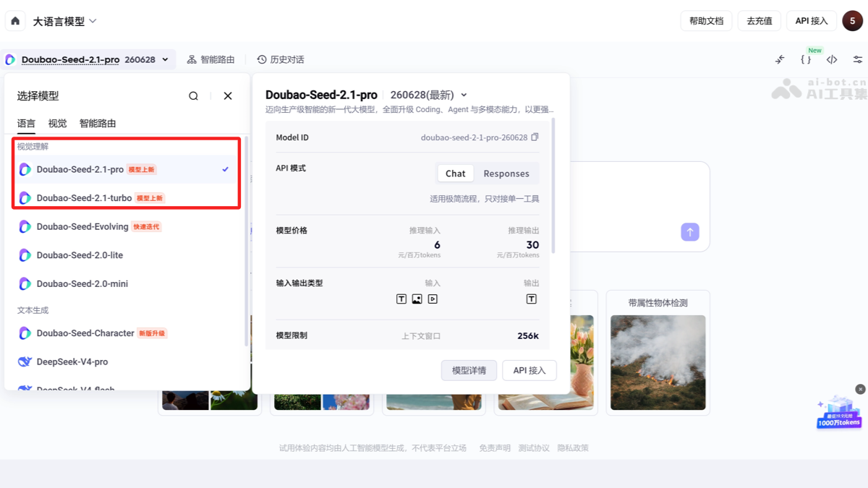This screenshot has width=868, height=488.
Task: Open the 测试协议 link
Action: [x=534, y=448]
